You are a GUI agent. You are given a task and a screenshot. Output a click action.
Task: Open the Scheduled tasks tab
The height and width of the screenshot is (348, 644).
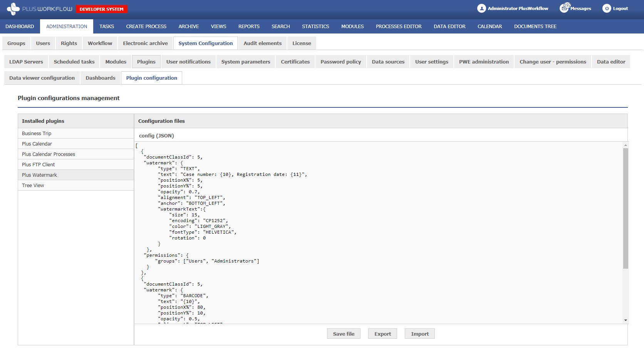click(74, 62)
